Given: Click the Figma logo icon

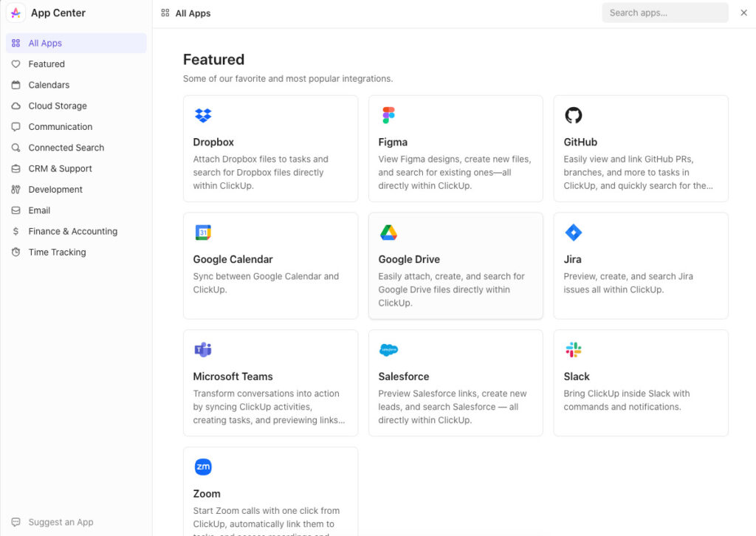Looking at the screenshot, I should [x=388, y=115].
